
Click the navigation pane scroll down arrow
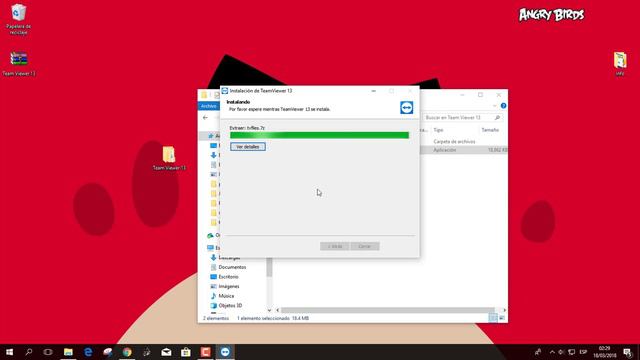coord(269,310)
